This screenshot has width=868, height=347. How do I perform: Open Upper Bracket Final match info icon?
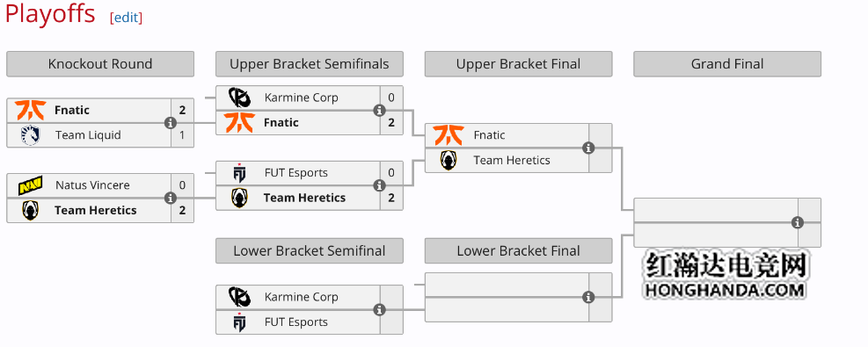(588, 148)
